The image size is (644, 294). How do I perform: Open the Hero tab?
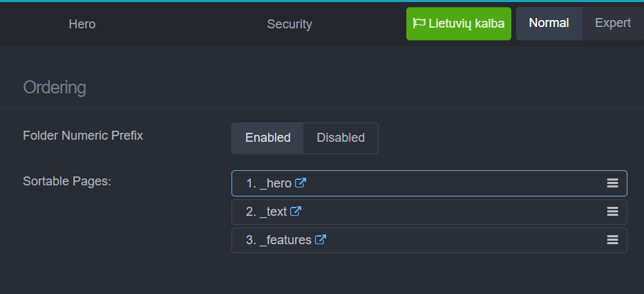(x=82, y=24)
